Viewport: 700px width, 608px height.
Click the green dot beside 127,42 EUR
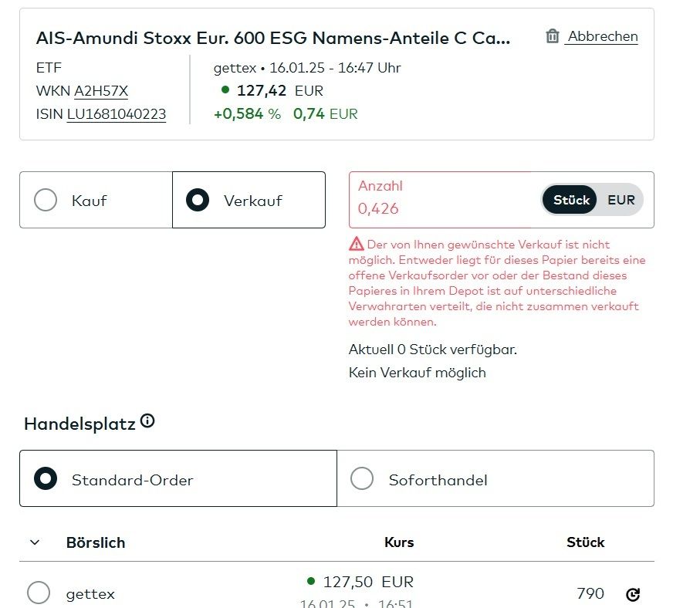(225, 90)
